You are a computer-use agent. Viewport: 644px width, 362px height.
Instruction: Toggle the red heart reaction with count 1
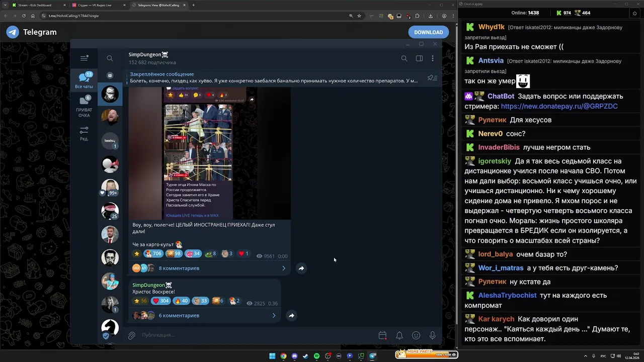243,254
